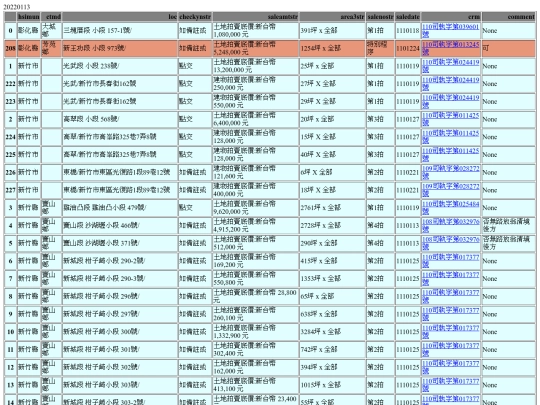
Task: Open the 017377 case link in row 9
Action: [450, 314]
